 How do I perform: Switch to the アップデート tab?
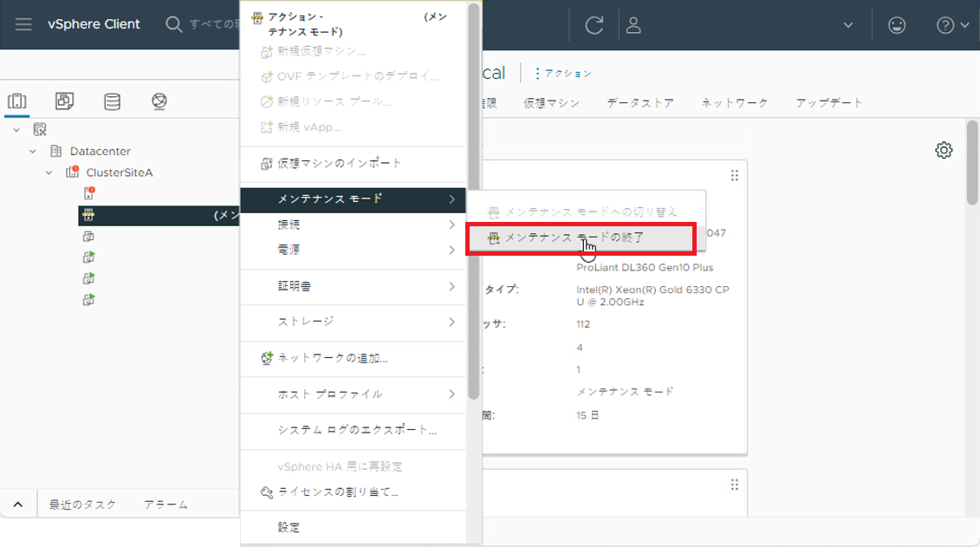[828, 103]
